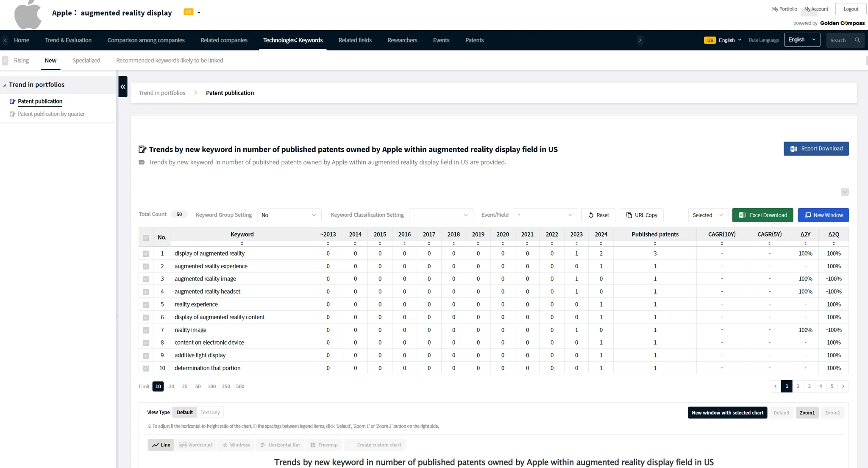Viewport: 868px width, 468px height.
Task: Click the Excel Download button
Action: click(762, 215)
